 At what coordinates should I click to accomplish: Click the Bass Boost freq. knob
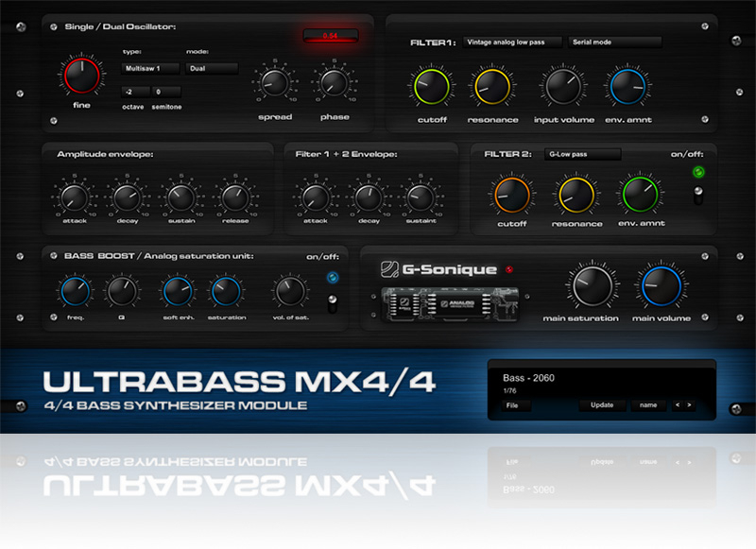pyautogui.click(x=75, y=292)
